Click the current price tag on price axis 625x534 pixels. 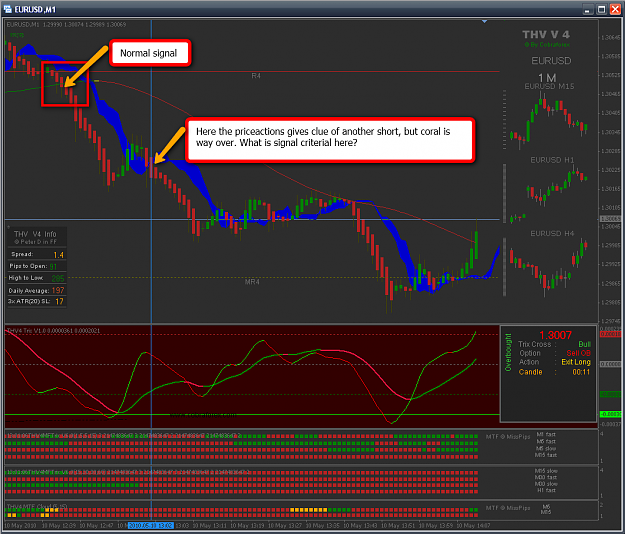610,219
